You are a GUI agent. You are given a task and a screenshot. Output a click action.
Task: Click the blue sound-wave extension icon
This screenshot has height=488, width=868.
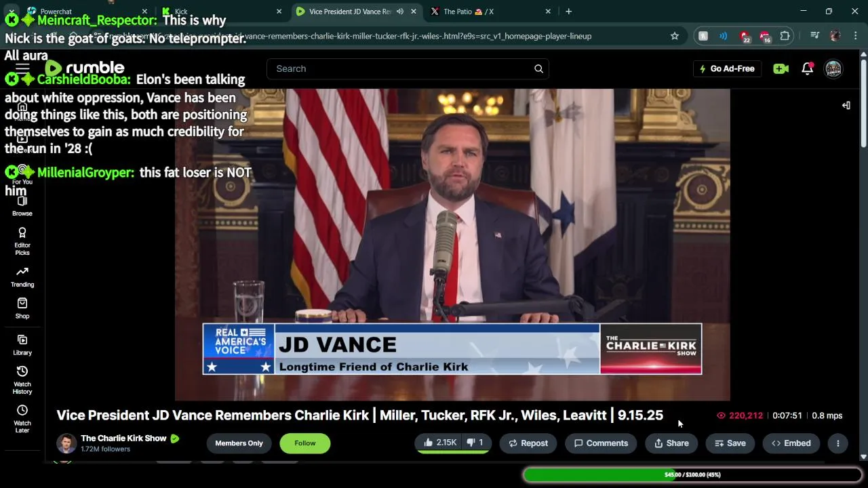pos(724,36)
